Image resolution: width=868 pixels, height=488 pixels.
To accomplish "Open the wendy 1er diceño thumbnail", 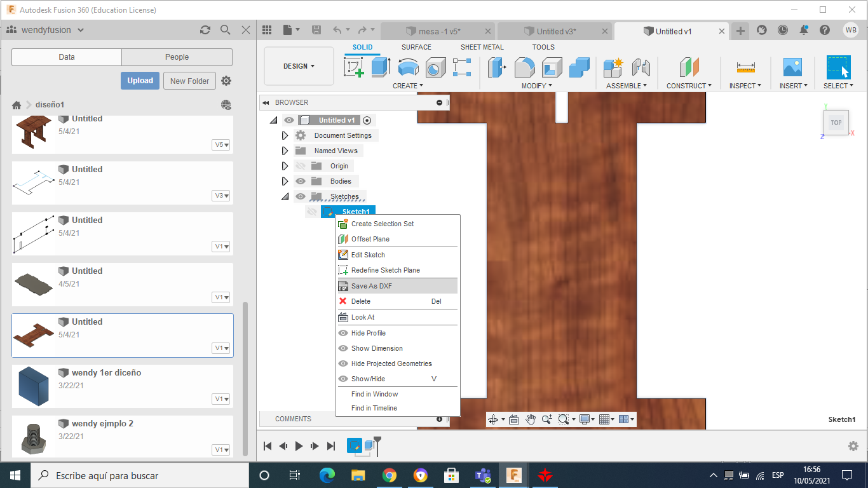I will pyautogui.click(x=34, y=386).
